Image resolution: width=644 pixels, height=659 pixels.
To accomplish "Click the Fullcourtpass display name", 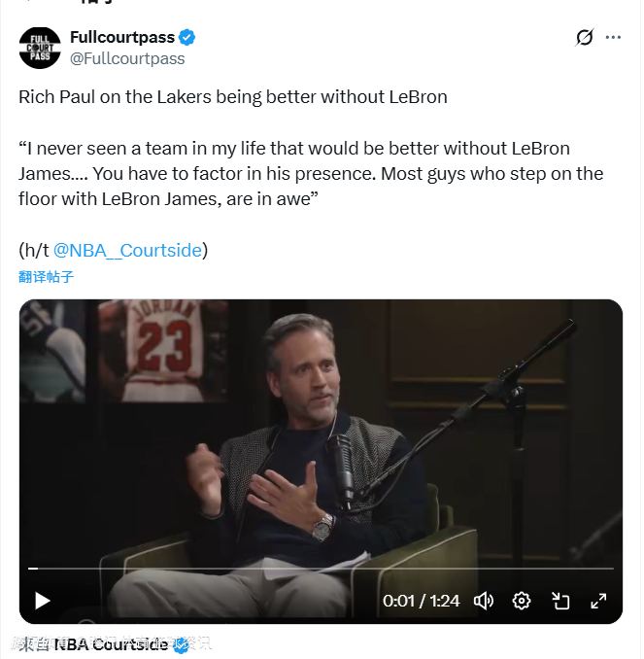I will [122, 38].
